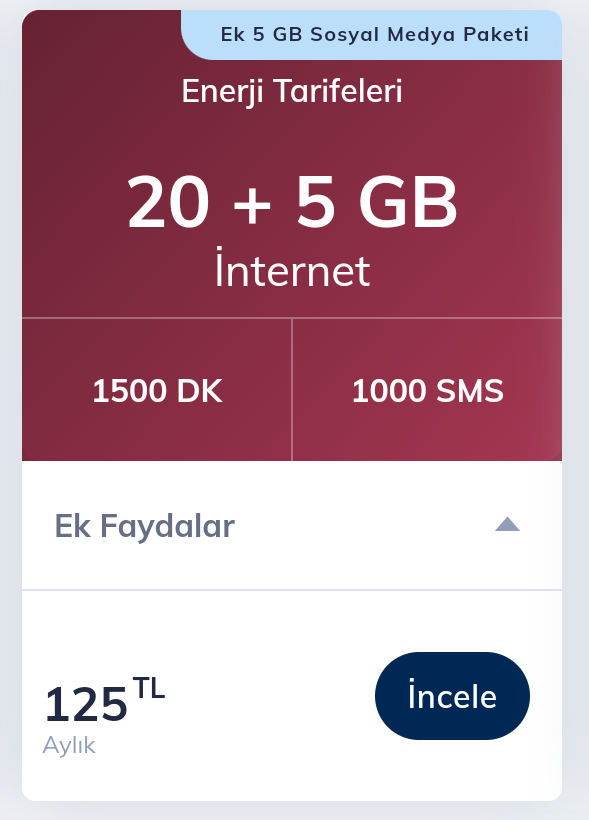Viewport: 589px width, 820px height.
Task: Click the TL currency superscript
Action: [149, 688]
